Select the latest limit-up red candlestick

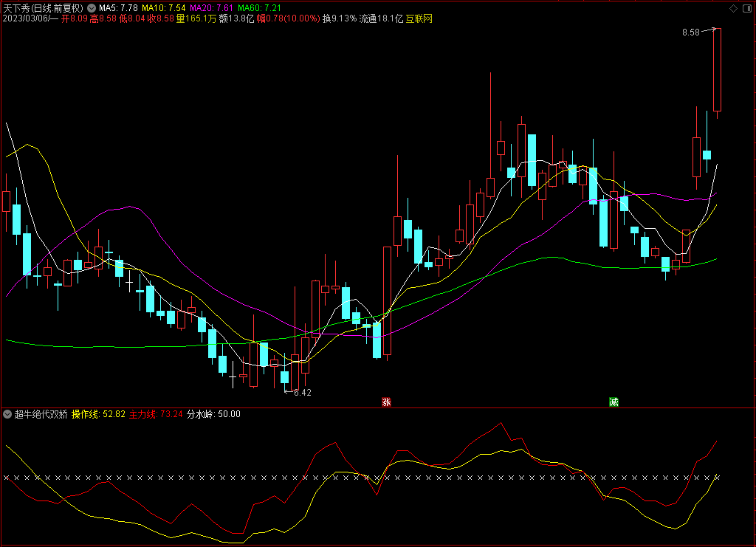click(717, 70)
